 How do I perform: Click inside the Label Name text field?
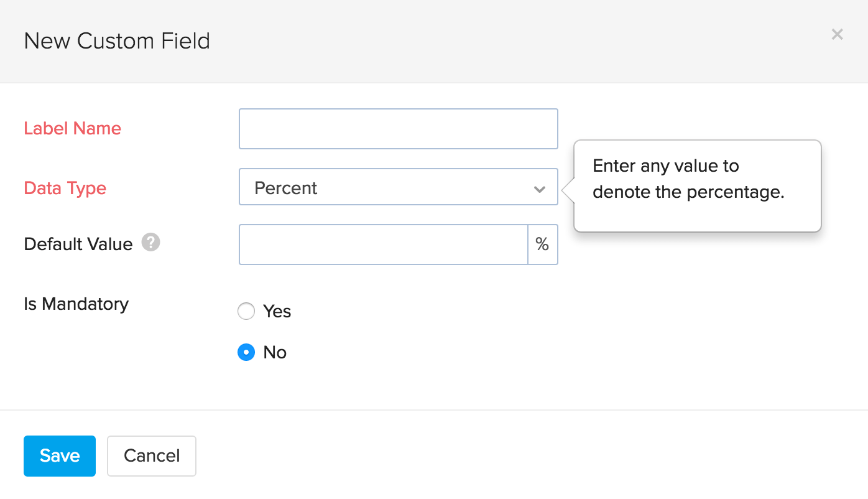pyautogui.click(x=398, y=129)
